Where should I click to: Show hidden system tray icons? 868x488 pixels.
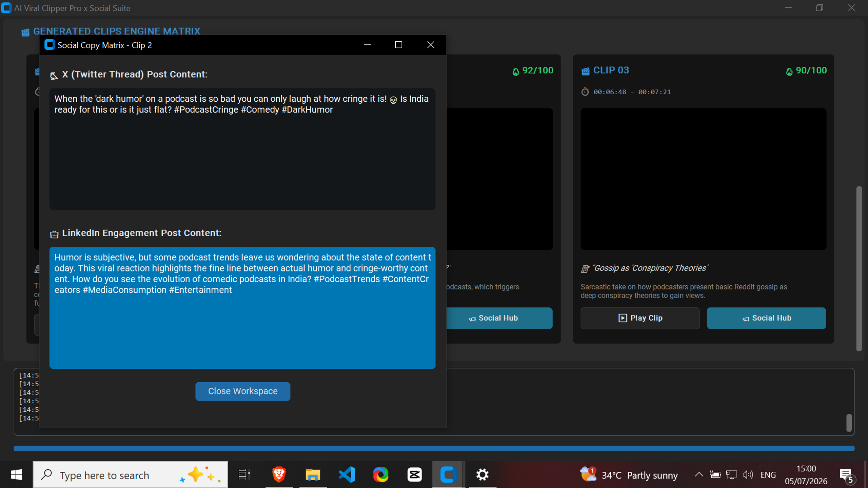pos(698,475)
